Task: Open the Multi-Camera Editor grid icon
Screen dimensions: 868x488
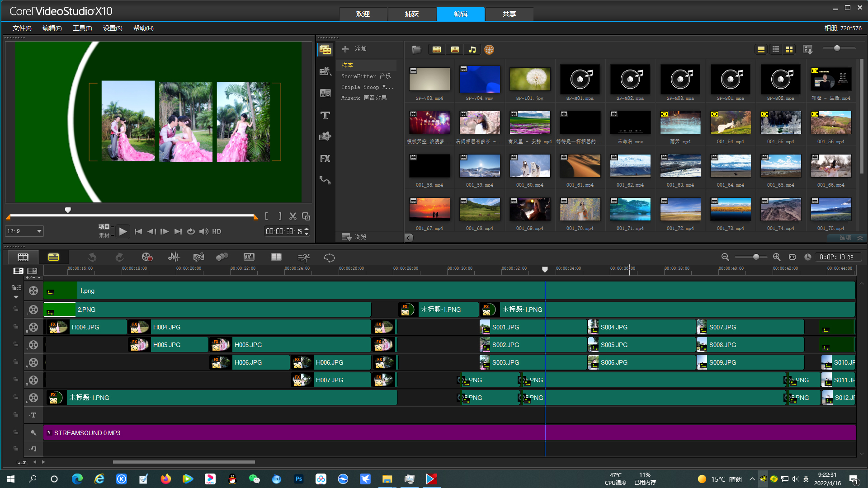Action: point(276,257)
